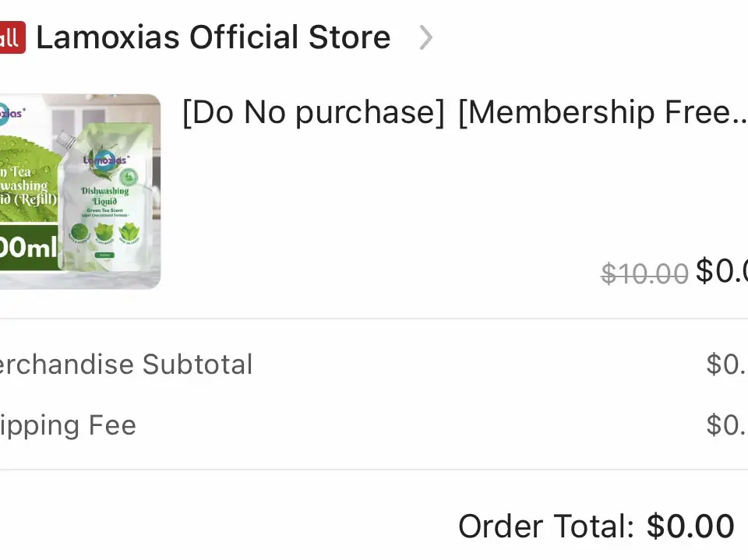
Task: Click the red Mall badge icon
Action: point(10,37)
